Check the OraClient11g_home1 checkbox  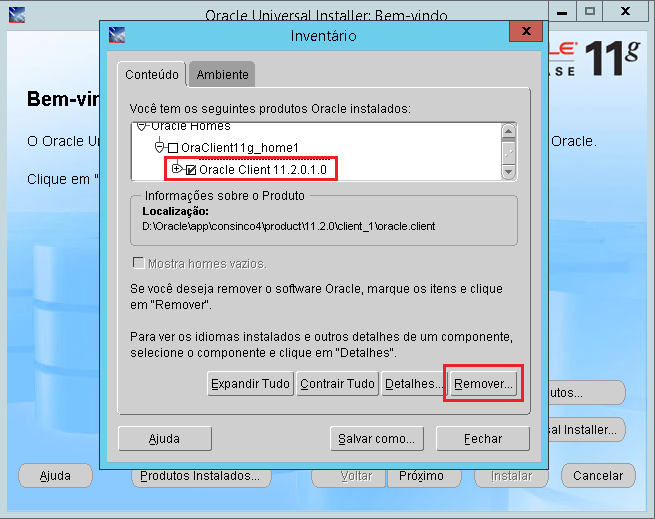(173, 148)
